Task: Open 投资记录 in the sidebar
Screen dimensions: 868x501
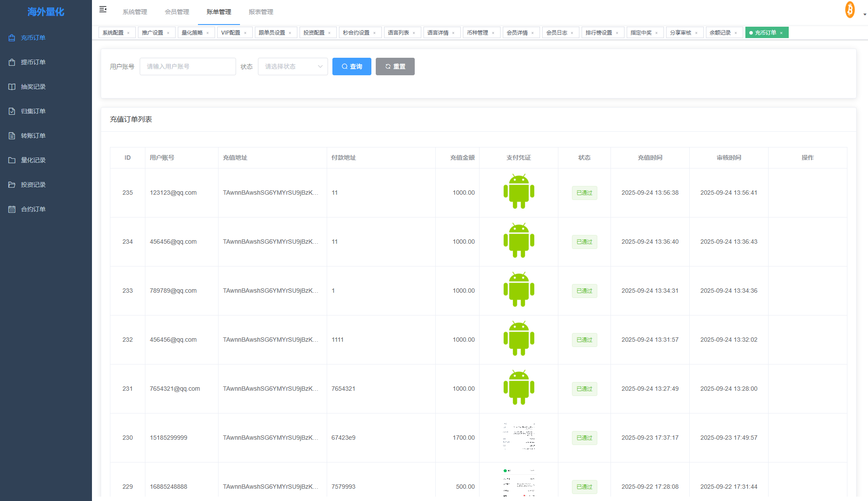Action: [x=33, y=185]
